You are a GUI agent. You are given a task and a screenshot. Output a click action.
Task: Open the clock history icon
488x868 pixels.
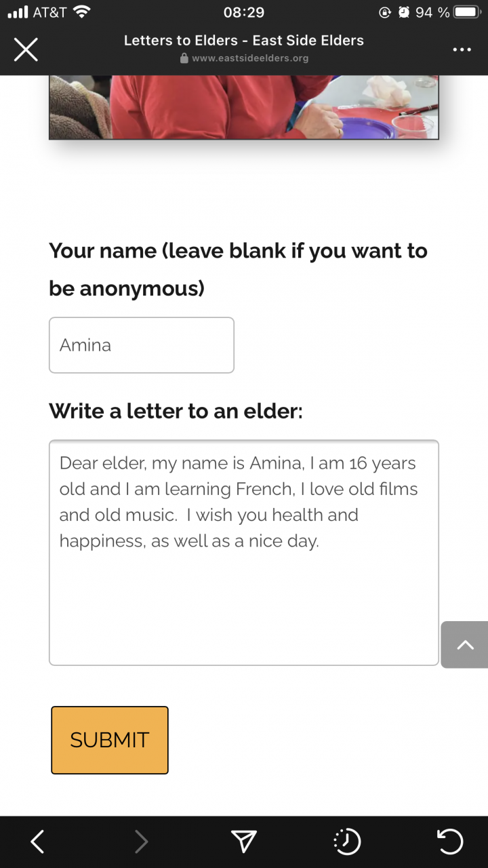(x=347, y=842)
